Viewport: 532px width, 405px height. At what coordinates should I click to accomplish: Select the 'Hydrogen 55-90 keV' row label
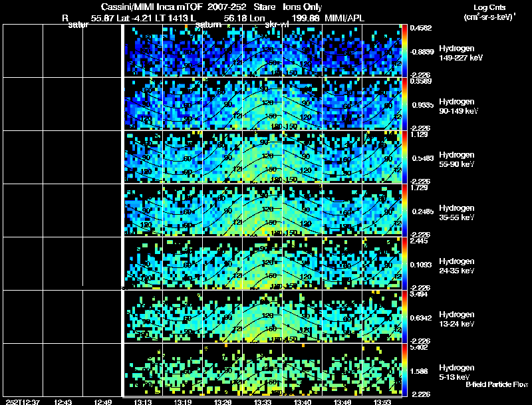point(457,160)
